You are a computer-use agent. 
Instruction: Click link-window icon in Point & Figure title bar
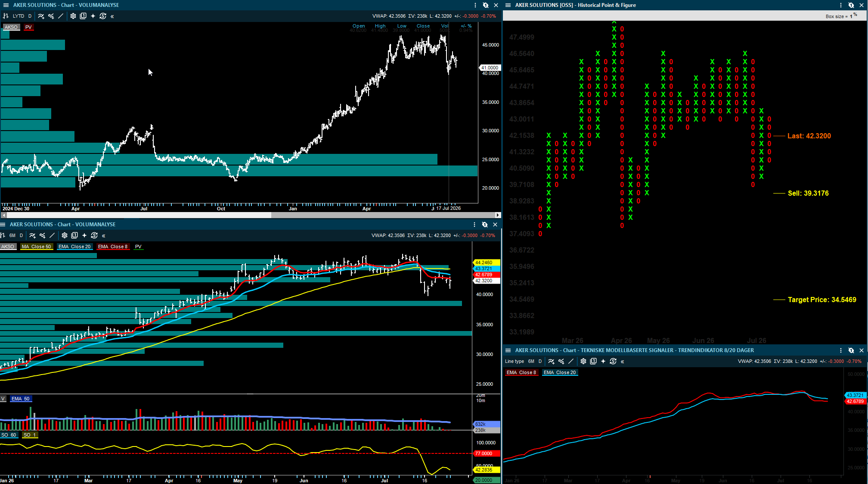[x=851, y=5]
